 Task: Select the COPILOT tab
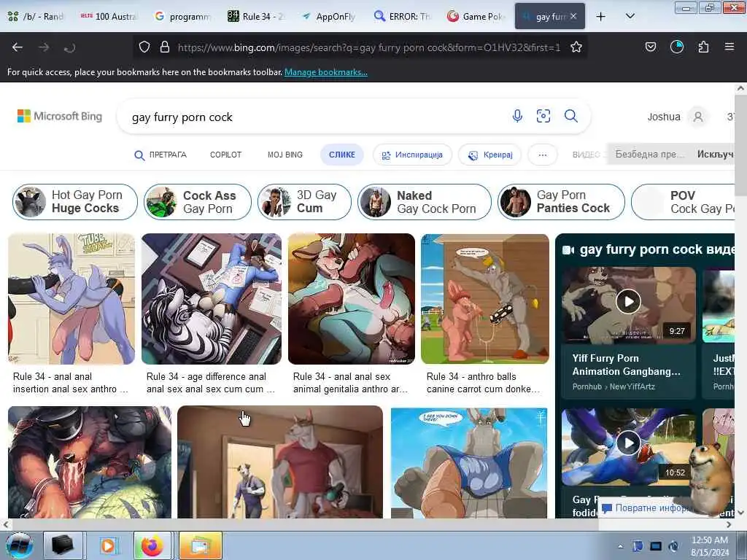[226, 155]
